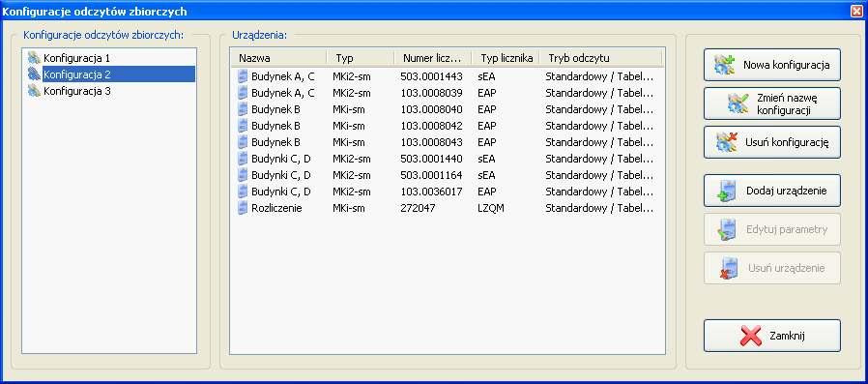868x384 pixels.
Task: Click meter number 503.0001443
Action: click(x=431, y=76)
